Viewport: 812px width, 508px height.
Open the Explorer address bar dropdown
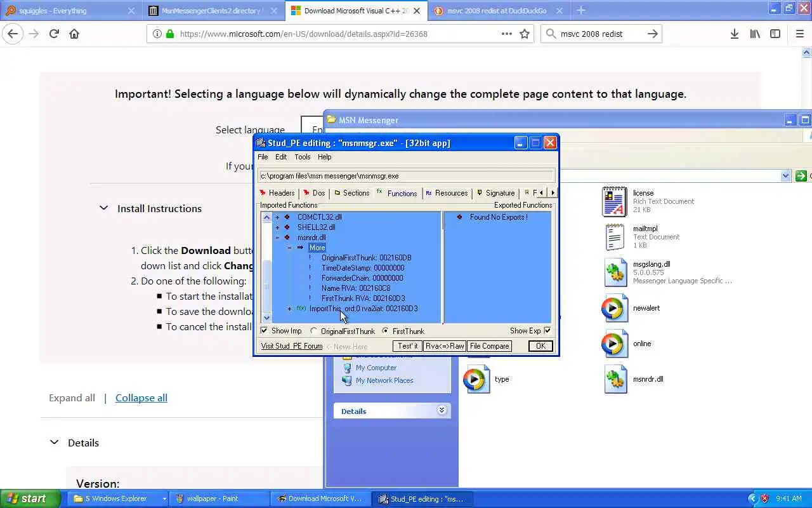(x=785, y=176)
